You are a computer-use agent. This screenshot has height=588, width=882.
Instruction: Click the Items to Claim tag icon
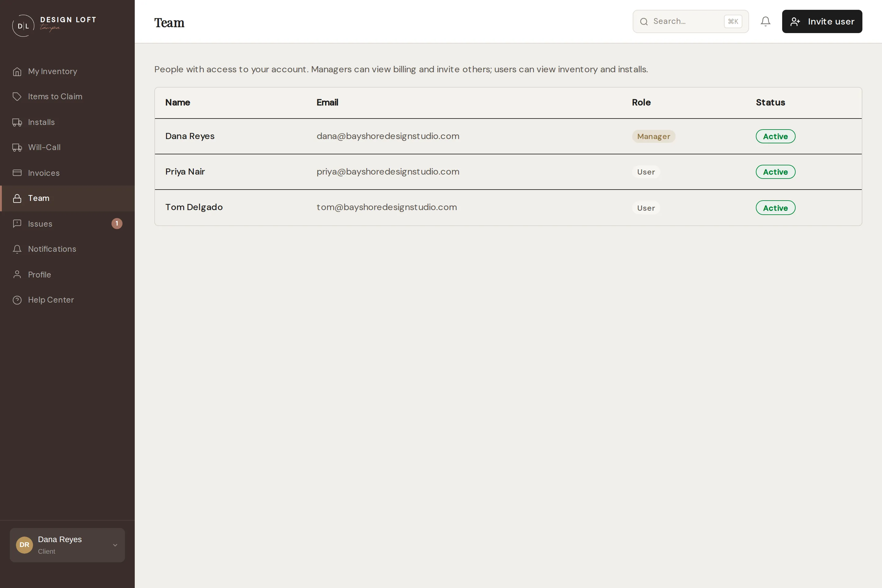click(17, 96)
